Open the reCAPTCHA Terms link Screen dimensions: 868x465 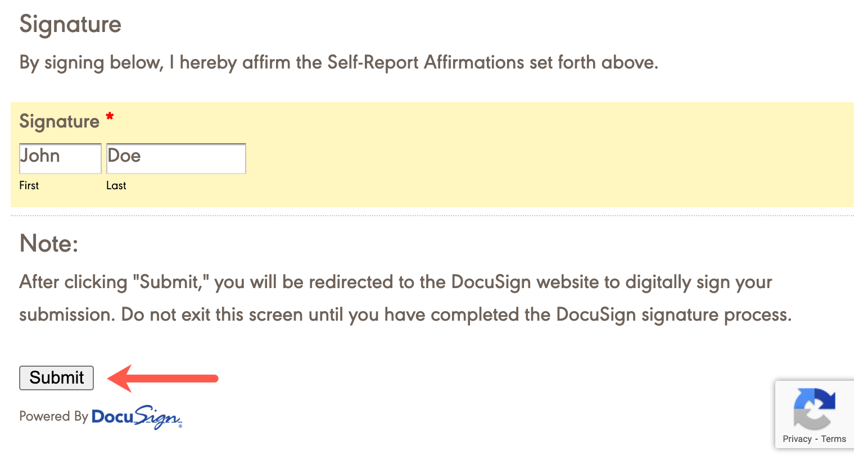(833, 439)
